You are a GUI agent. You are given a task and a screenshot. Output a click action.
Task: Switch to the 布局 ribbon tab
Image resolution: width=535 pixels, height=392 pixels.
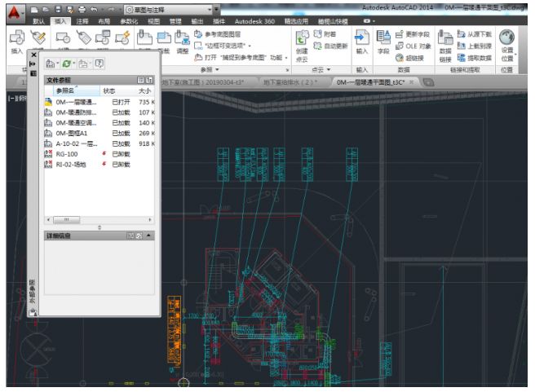[104, 21]
